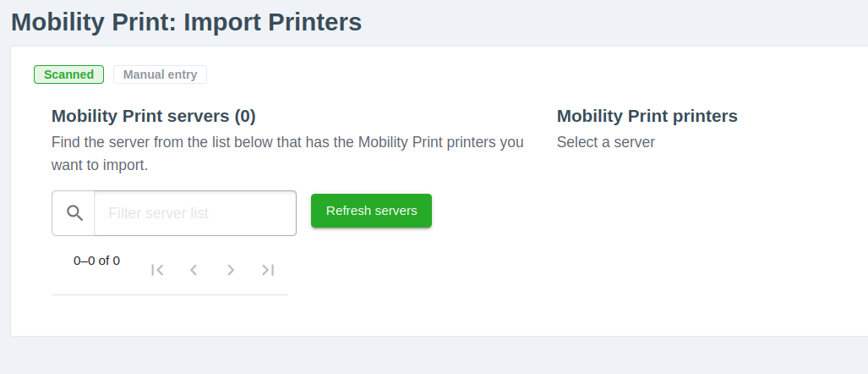Click the Mobility Print servers (0) heading
The height and width of the screenshot is (374, 868).
(x=153, y=116)
